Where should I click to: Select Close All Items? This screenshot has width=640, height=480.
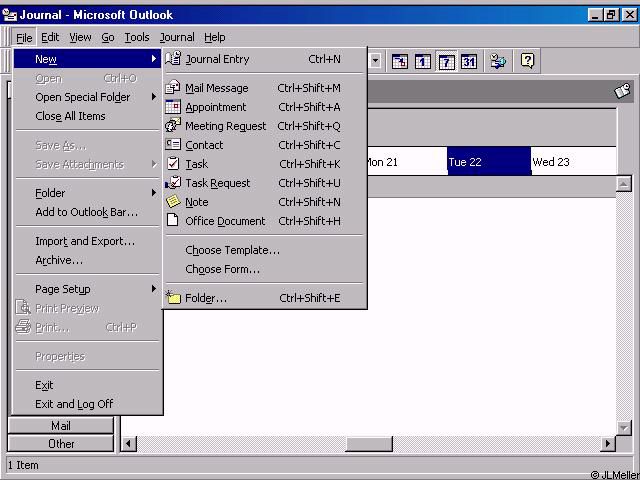(87, 116)
